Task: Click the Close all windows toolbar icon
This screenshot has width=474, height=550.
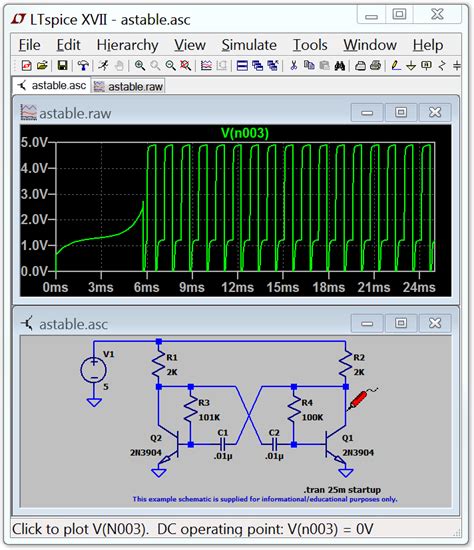Action: click(x=273, y=66)
